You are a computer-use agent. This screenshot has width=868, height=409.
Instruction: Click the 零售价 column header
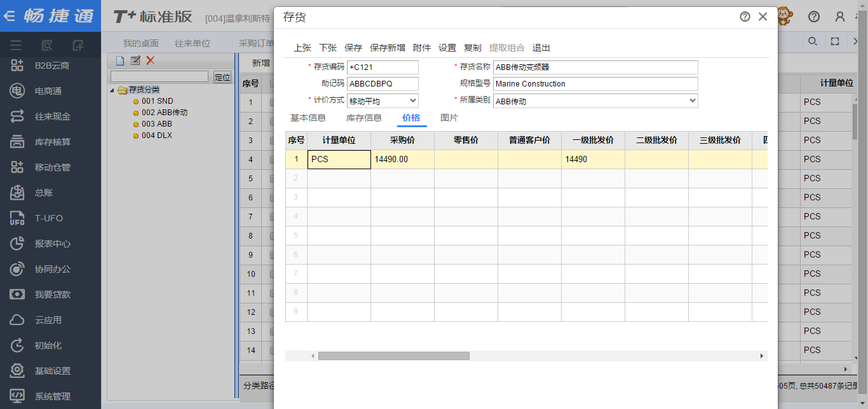(466, 140)
